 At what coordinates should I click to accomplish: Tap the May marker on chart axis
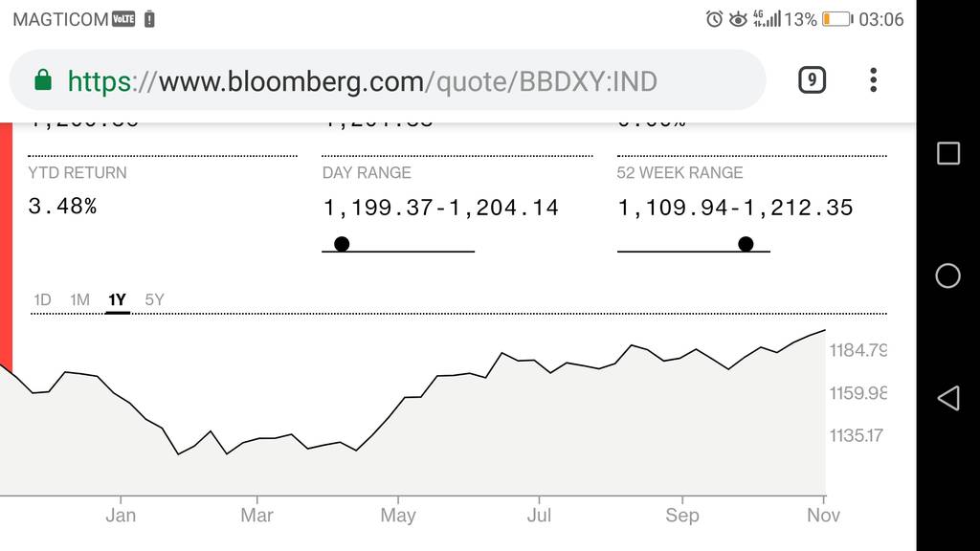(398, 515)
